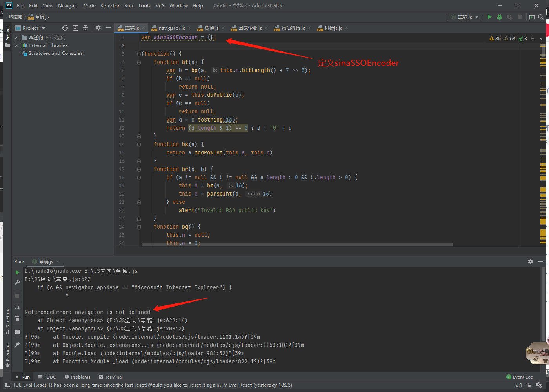This screenshot has height=392, width=549.
Task: Open Search Everywhere with the magnifier
Action: pos(541,17)
